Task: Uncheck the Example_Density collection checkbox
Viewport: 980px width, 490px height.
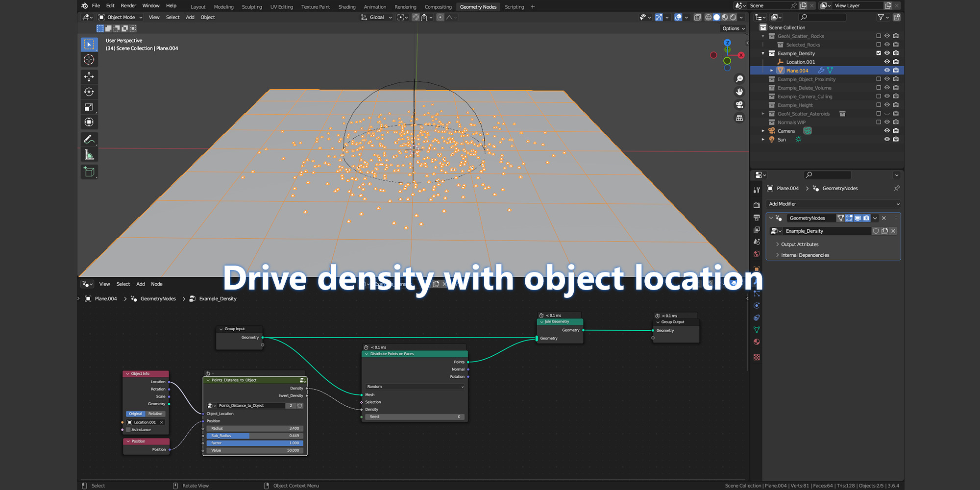Action: tap(879, 53)
